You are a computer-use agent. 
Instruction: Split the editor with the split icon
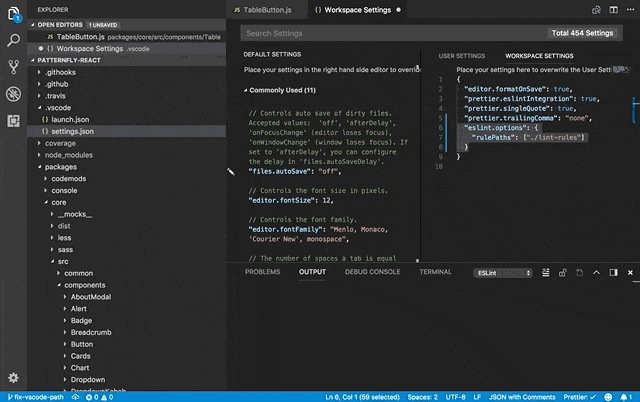[613, 10]
